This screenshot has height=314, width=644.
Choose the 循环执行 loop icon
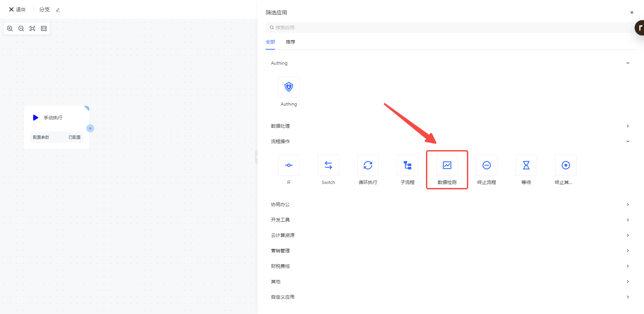(368, 165)
